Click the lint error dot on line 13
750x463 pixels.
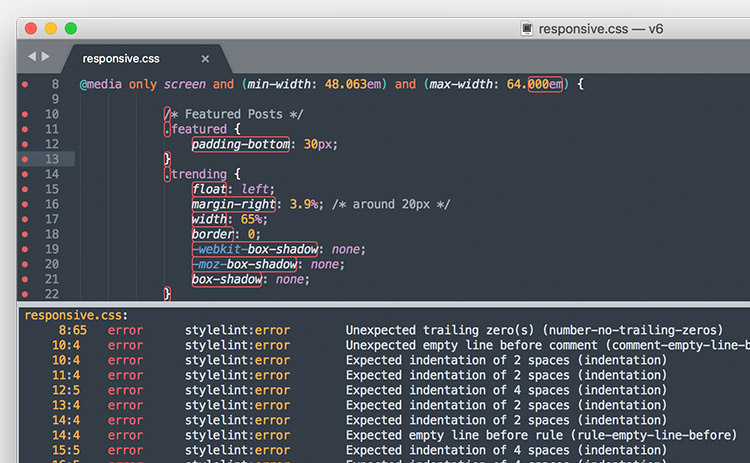25,159
